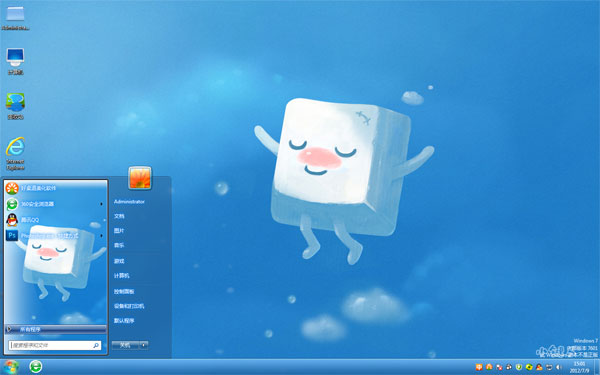Click the flower user account picture
The height and width of the screenshot is (375, 600).
pos(140,178)
